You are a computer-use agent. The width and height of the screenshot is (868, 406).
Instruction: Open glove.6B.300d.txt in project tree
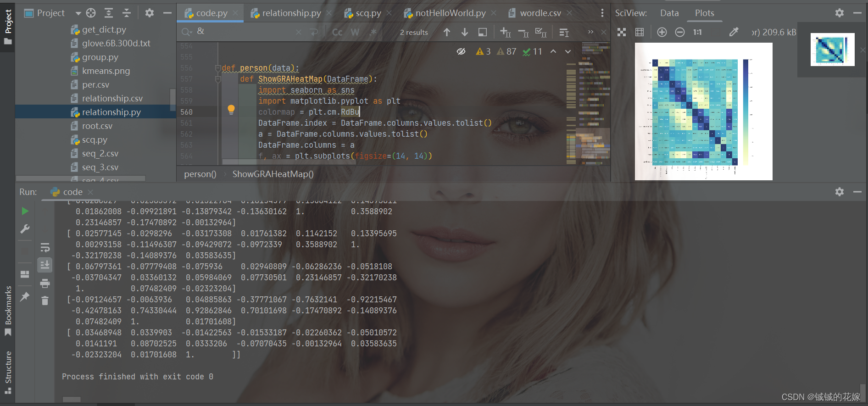[116, 43]
